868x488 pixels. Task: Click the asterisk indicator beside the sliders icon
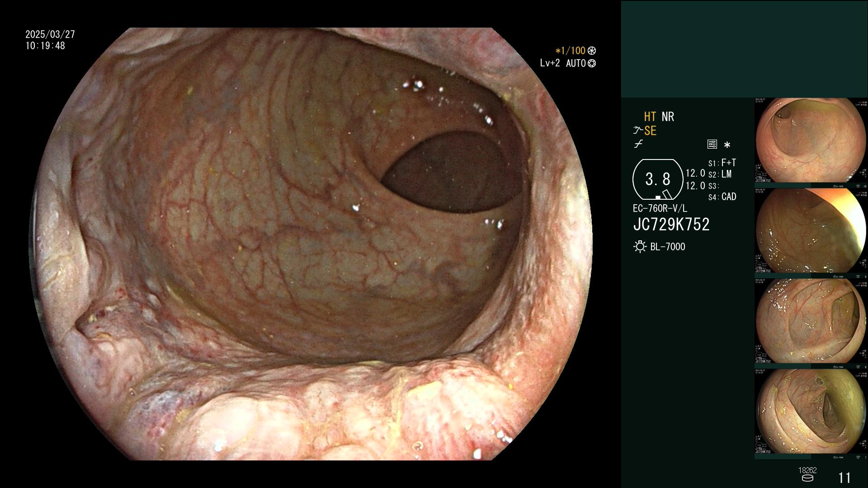[727, 145]
